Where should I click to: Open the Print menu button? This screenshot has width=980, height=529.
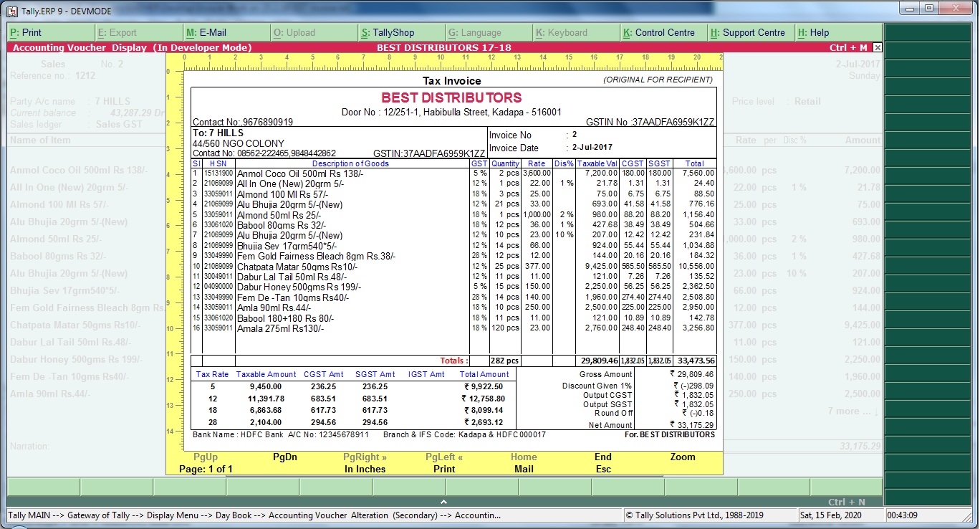pyautogui.click(x=51, y=32)
